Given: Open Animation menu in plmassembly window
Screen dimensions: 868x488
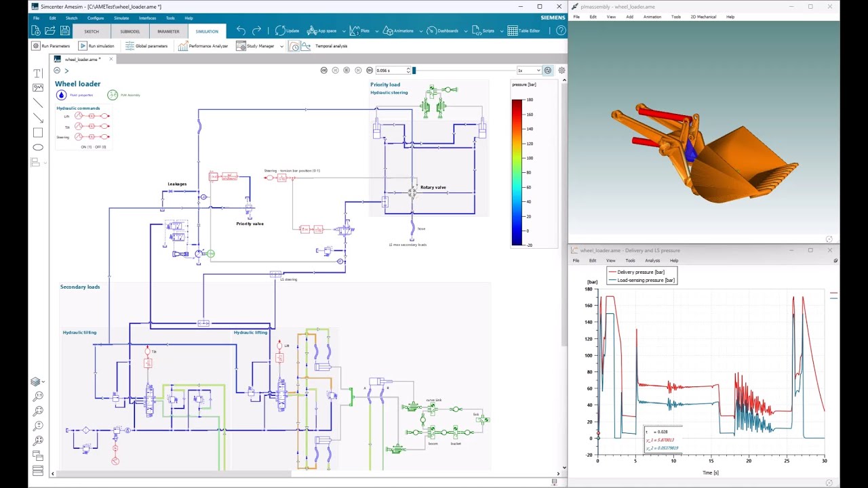Looking at the screenshot, I should [652, 17].
